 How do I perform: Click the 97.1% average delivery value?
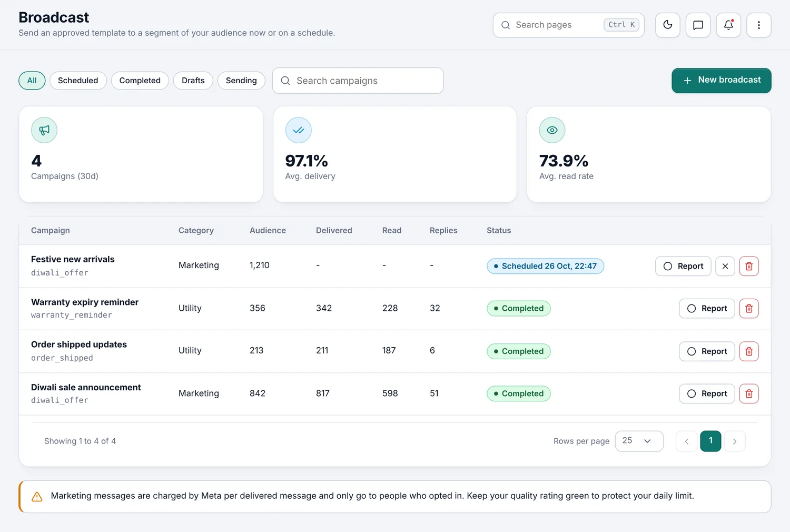(x=307, y=161)
